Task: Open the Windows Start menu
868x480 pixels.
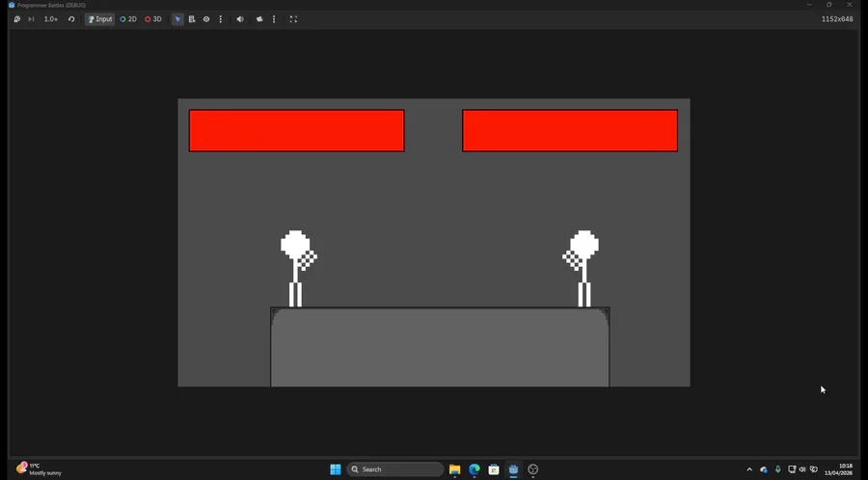Action: tap(336, 469)
